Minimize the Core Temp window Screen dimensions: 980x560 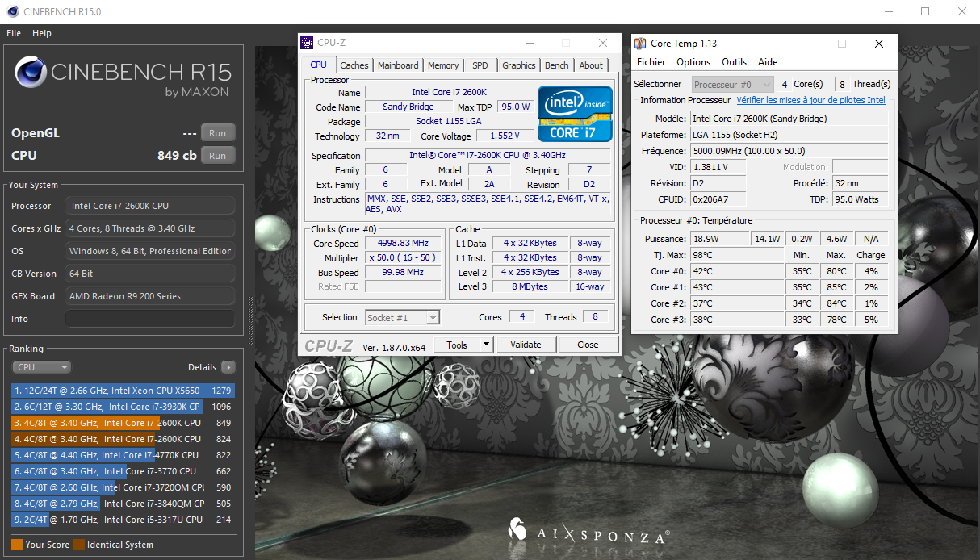[806, 44]
